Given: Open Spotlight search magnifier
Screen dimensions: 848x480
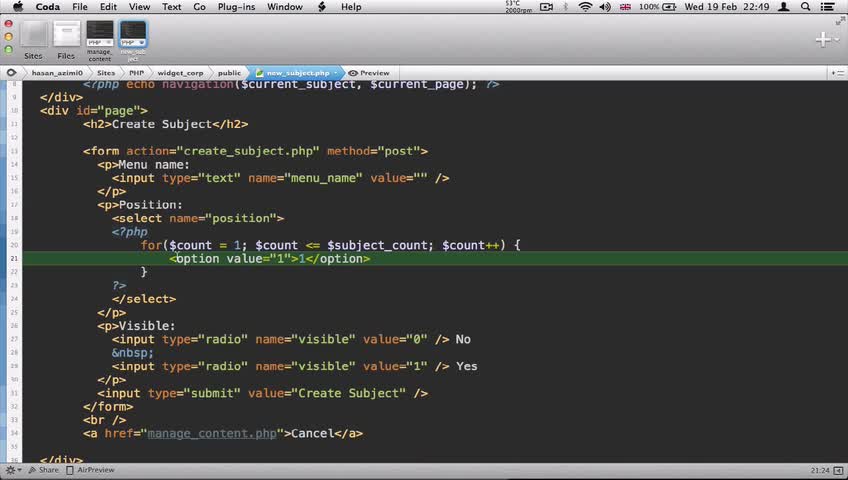Looking at the screenshot, I should (805, 7).
